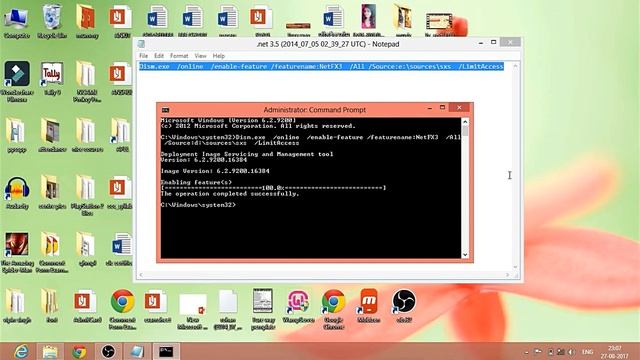
Task: Select the Audacity headphones desktop shortcut
Action: (x=17, y=193)
